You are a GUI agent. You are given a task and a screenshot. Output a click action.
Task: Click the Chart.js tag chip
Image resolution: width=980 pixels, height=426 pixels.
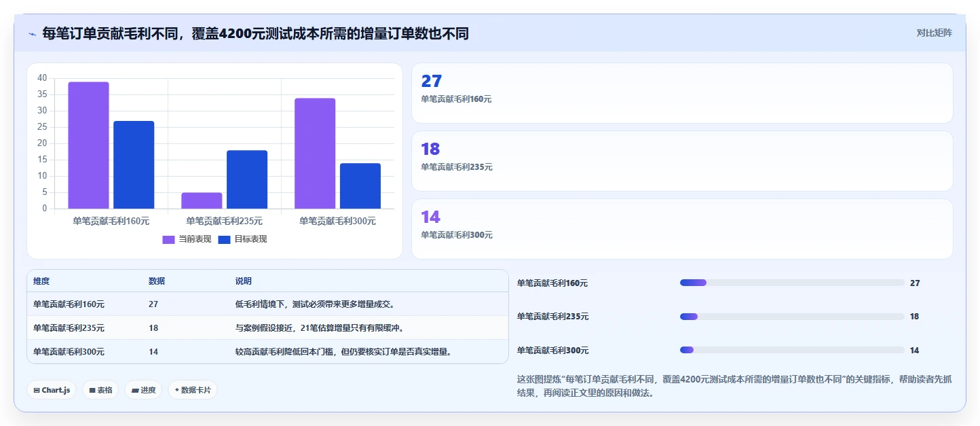(52, 390)
